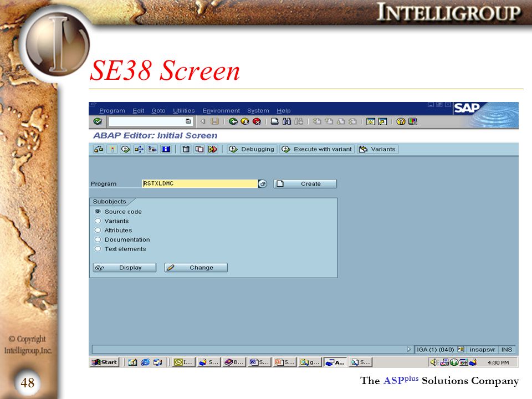Click the Copy program icon

point(199,149)
